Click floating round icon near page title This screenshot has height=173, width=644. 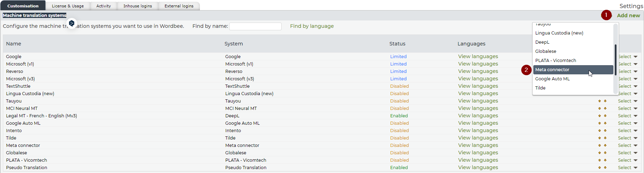pos(72,23)
